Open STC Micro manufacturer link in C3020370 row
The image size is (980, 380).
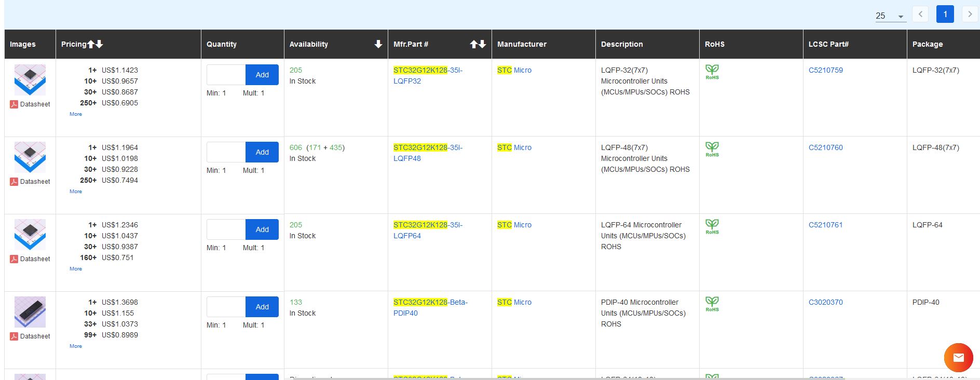(x=514, y=302)
